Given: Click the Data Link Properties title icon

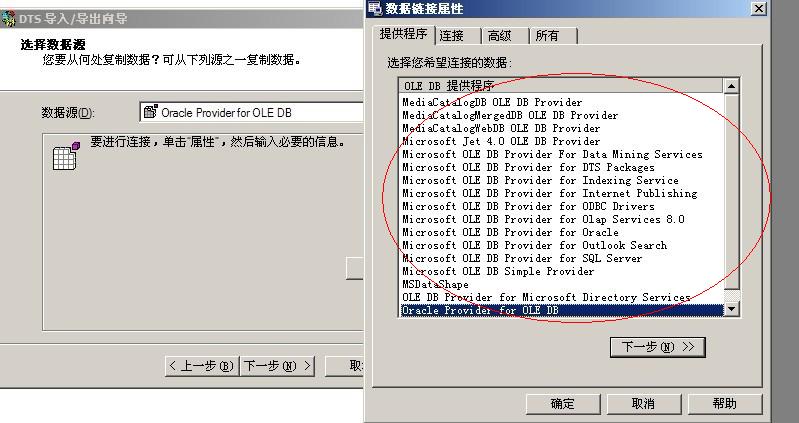Looking at the screenshot, I should pos(375,8).
